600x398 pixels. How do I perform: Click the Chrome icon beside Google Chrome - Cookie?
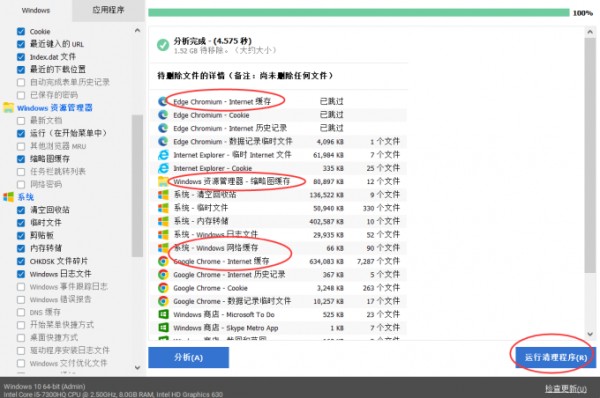pyautogui.click(x=163, y=288)
